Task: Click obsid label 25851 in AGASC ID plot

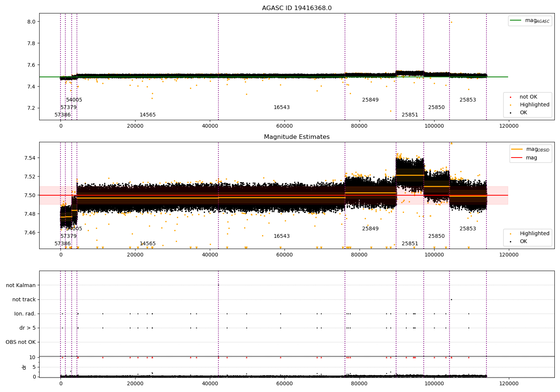Action: pos(410,115)
